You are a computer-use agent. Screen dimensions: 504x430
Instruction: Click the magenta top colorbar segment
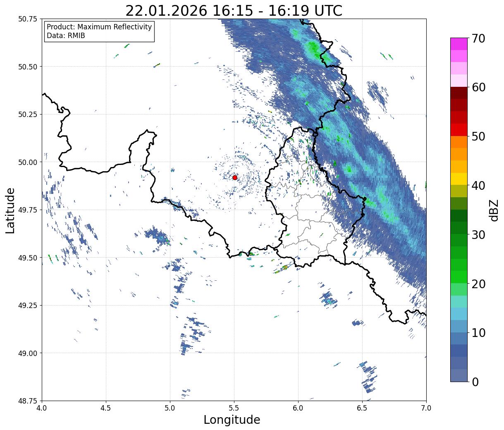[459, 44]
